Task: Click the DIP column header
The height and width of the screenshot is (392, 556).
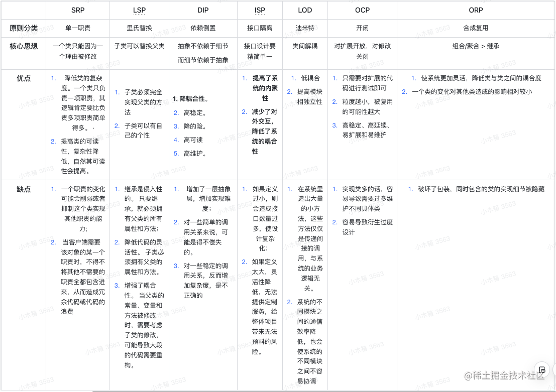Action: [203, 10]
